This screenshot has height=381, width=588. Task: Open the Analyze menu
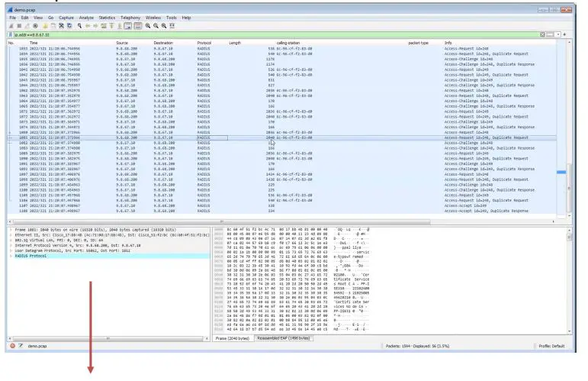coord(86,18)
